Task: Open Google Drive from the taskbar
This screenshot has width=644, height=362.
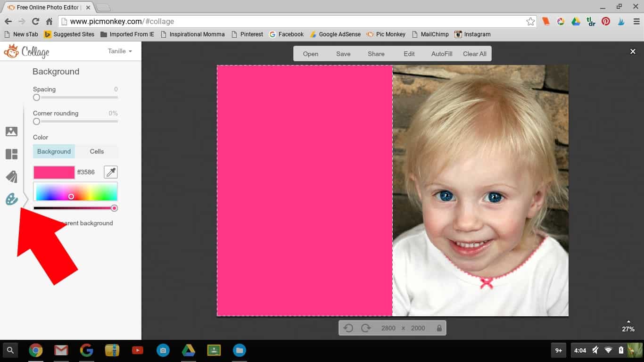Action: click(x=189, y=350)
